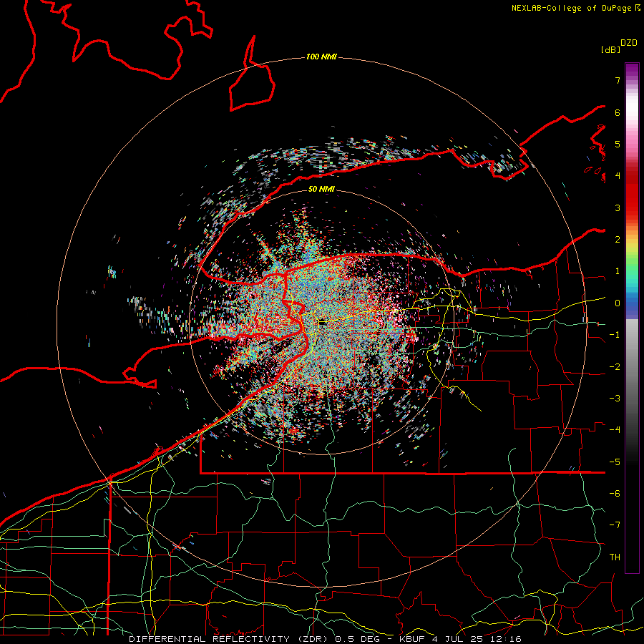644x644 pixels.
Task: Click the DZD label above the color scale
Action: (629, 43)
